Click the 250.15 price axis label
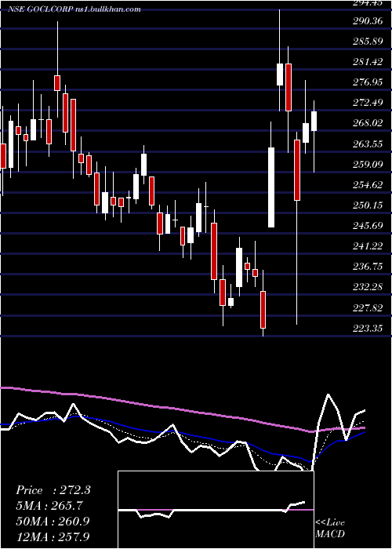Screen dimensions: 392x549 pyautogui.click(x=368, y=205)
